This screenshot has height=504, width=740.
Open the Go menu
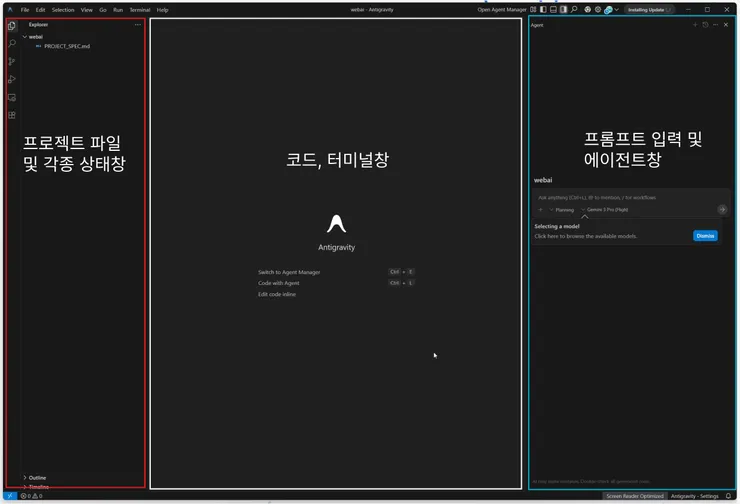pos(103,9)
